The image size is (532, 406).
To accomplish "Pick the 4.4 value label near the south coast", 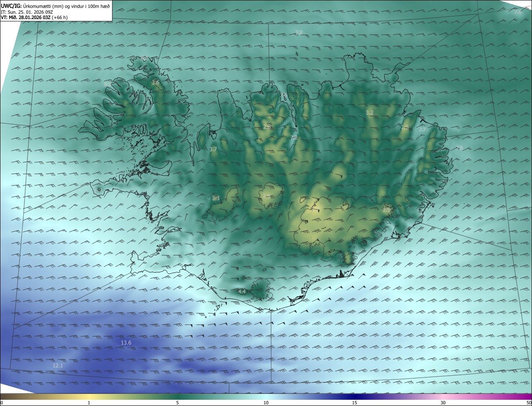I will tap(242, 292).
